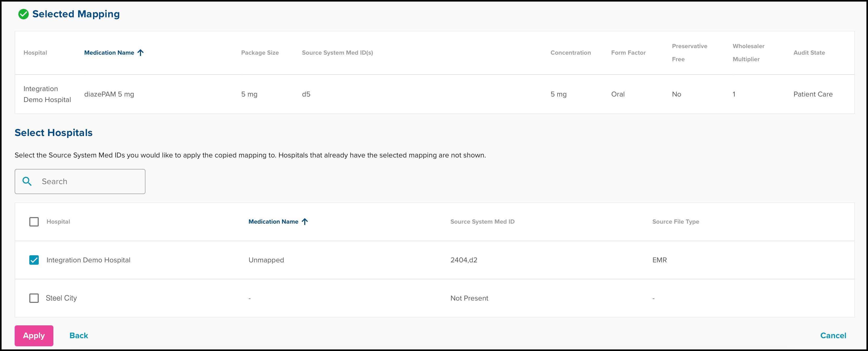Click the Steel City hospital row name

click(x=61, y=298)
